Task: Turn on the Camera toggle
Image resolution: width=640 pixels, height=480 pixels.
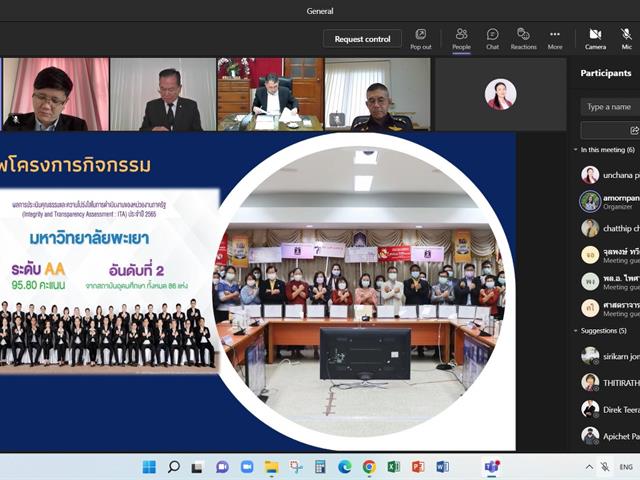Action: coord(595,39)
